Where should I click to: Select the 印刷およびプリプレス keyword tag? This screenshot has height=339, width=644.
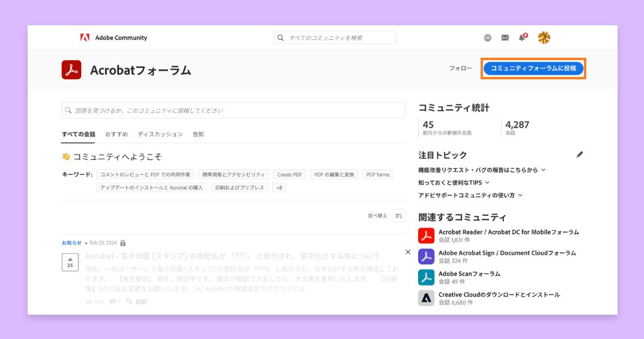[240, 188]
